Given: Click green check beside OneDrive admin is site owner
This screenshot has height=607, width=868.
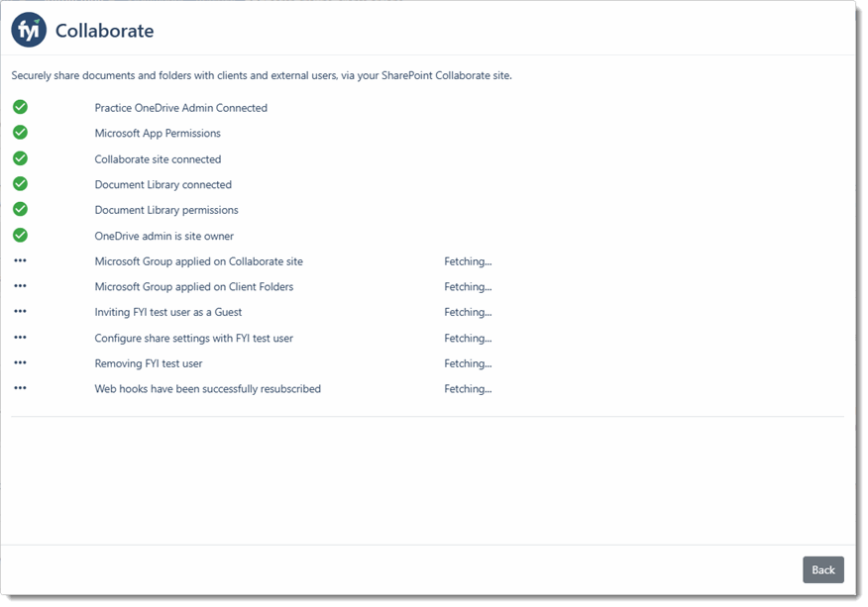Looking at the screenshot, I should point(21,235).
